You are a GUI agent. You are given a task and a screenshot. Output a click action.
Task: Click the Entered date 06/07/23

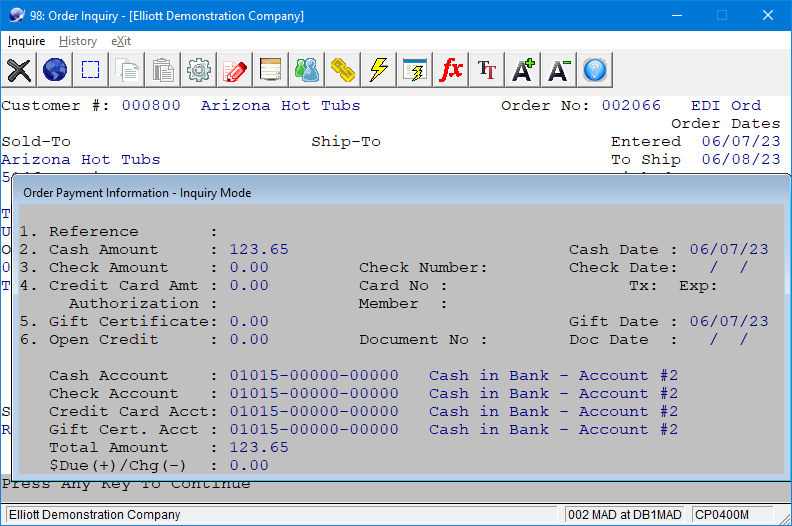(741, 141)
